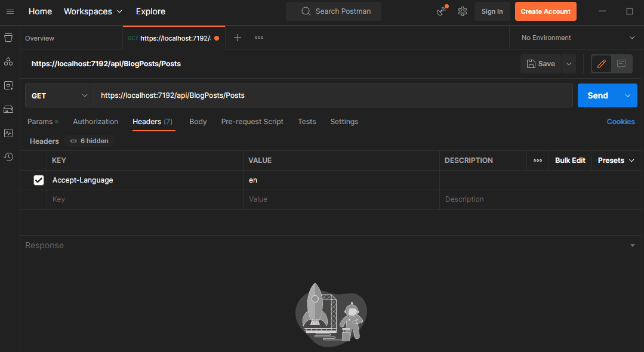Open the Tests tab
644x352 pixels.
[x=307, y=122]
